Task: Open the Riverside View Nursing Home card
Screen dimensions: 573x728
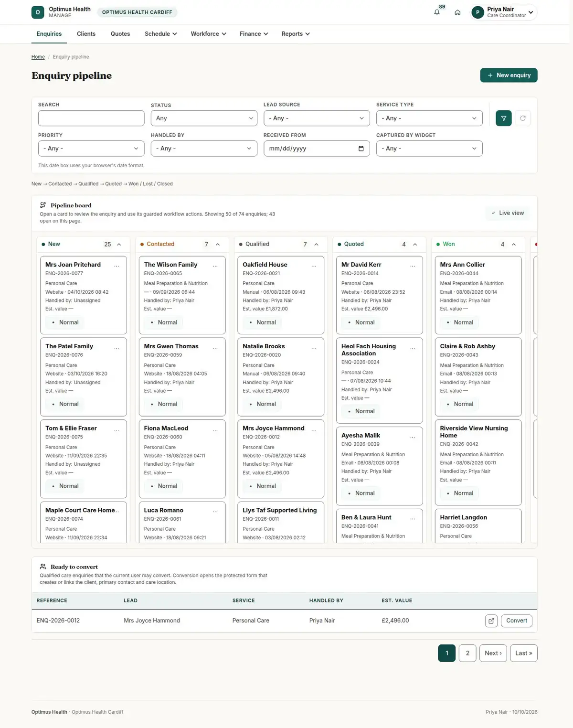Action: click(478, 462)
